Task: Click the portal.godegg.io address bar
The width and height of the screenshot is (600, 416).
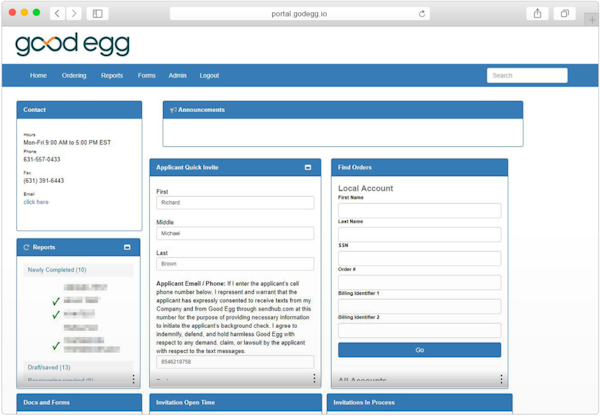Action: coord(299,14)
